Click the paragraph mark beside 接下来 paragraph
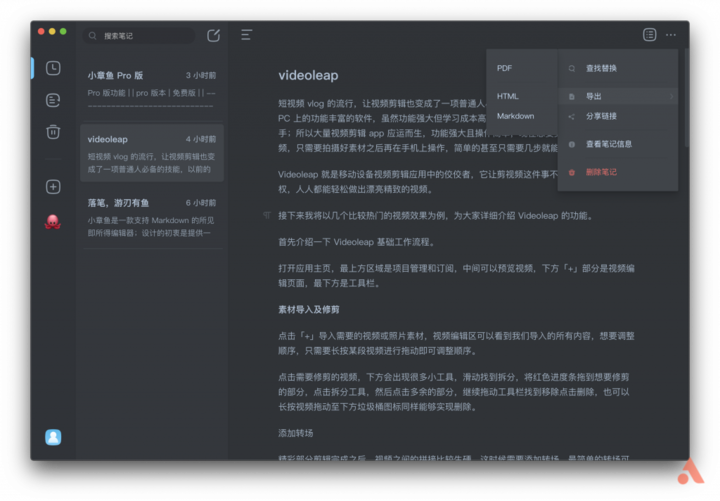This screenshot has height=501, width=720. pos(267,215)
